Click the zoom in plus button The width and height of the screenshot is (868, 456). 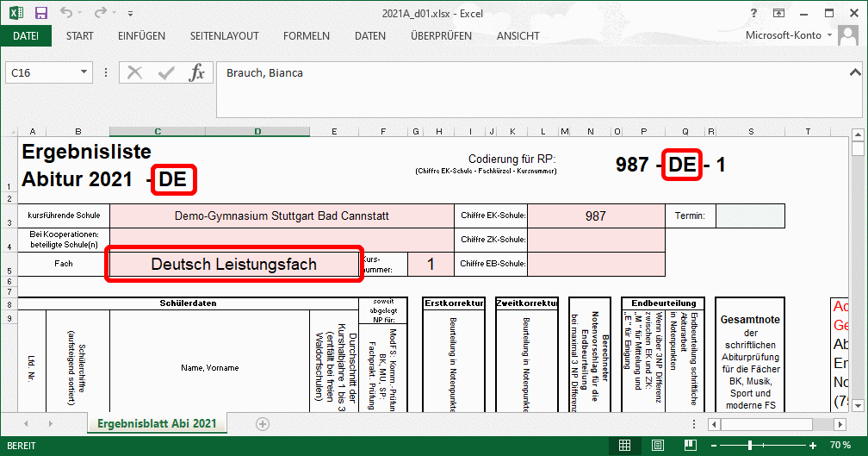(813, 445)
